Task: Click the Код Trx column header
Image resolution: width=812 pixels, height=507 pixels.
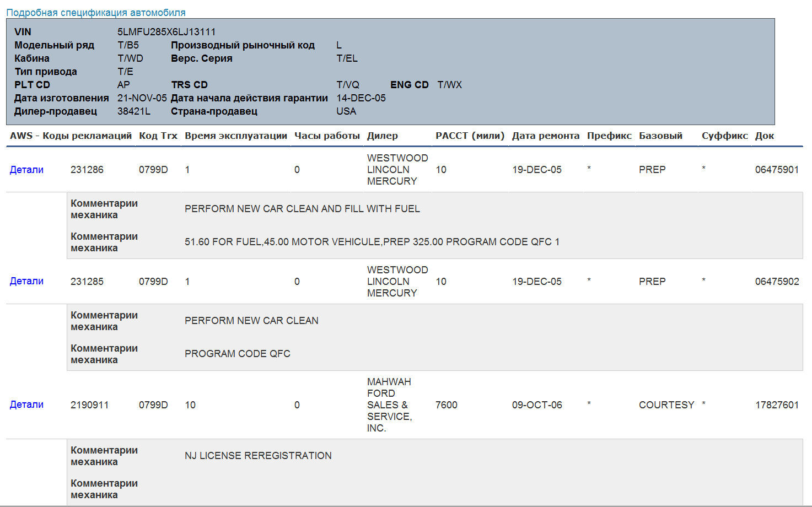Action: (158, 136)
